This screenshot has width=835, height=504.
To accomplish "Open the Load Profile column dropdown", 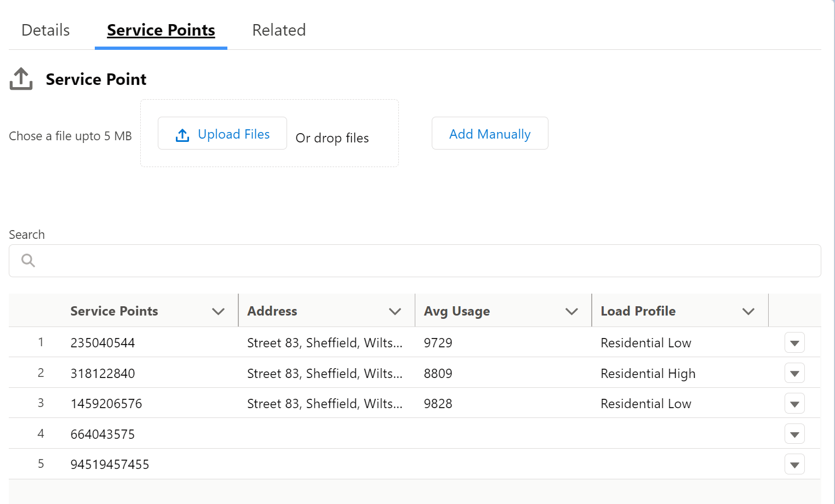I will [x=748, y=311].
